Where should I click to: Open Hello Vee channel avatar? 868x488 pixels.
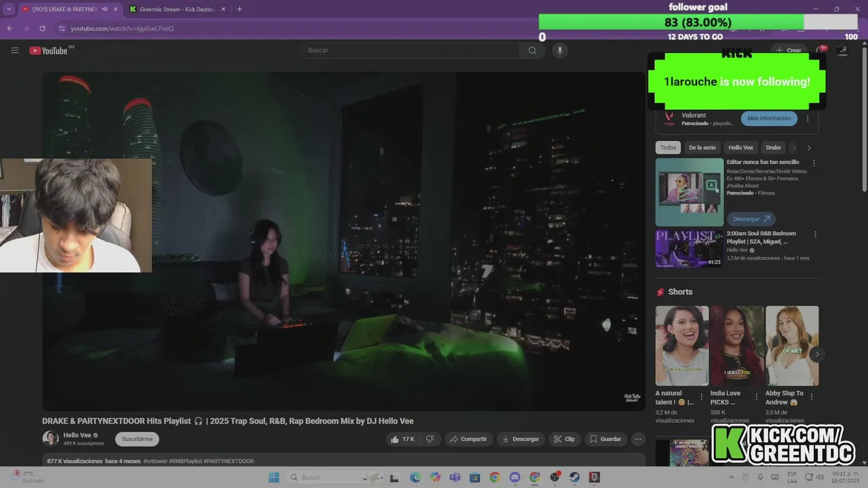[x=50, y=439]
